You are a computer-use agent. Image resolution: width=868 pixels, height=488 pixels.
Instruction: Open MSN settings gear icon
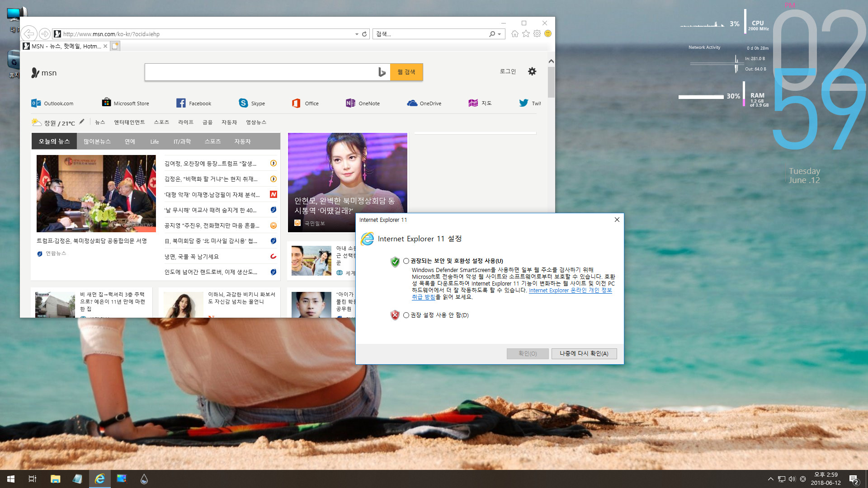532,71
